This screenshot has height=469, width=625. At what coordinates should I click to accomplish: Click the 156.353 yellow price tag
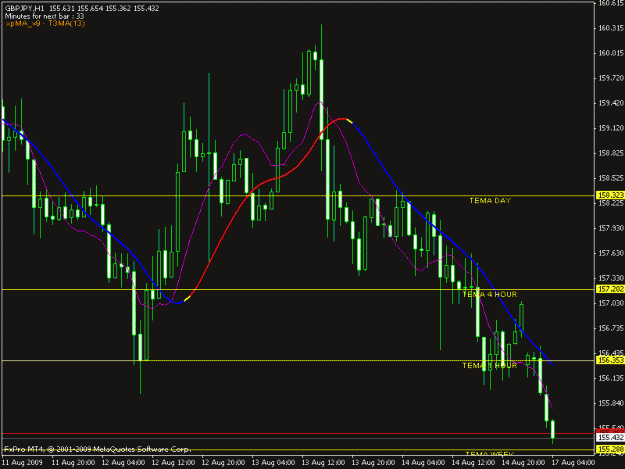[x=610, y=360]
